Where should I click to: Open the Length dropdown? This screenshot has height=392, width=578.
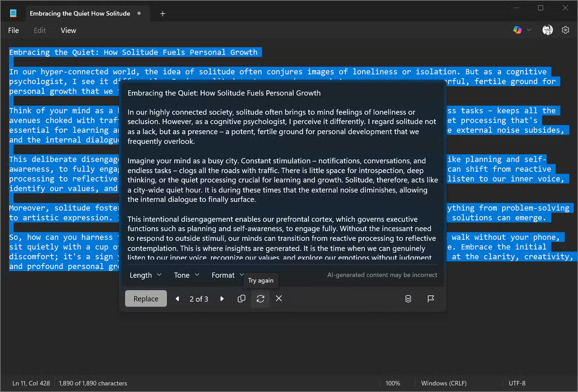(145, 275)
